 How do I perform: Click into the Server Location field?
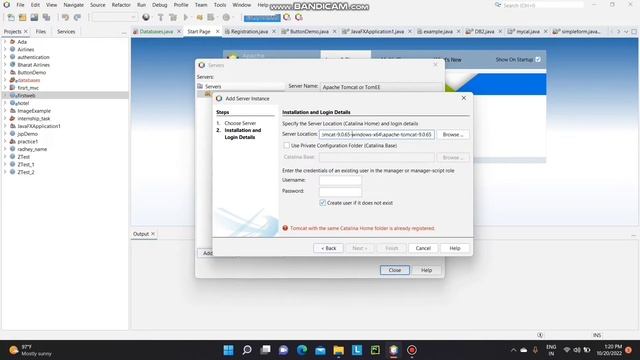(x=377, y=134)
